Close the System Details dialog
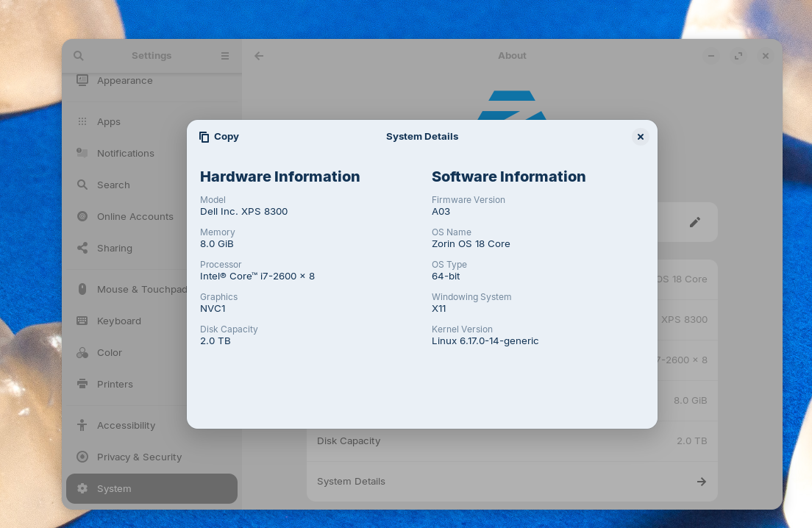812x528 pixels. coord(641,137)
